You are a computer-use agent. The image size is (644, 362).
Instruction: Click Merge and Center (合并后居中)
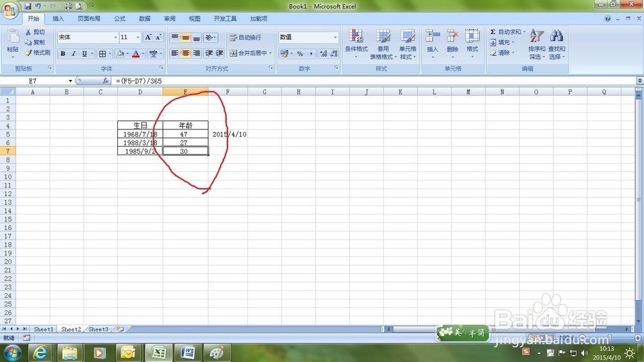point(251,53)
